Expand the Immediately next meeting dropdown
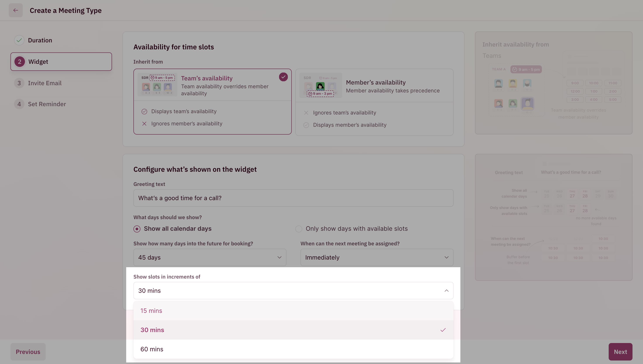This screenshot has height=364, width=643. coord(377,257)
